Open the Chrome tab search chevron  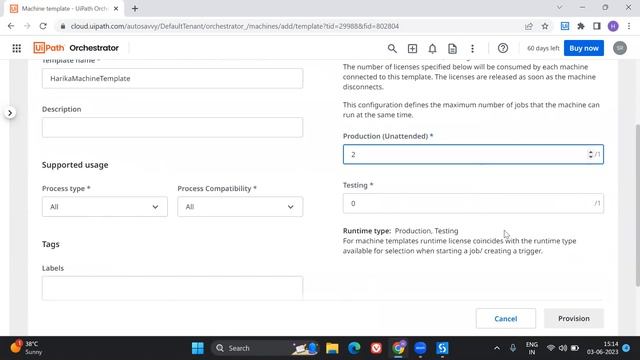click(x=560, y=7)
